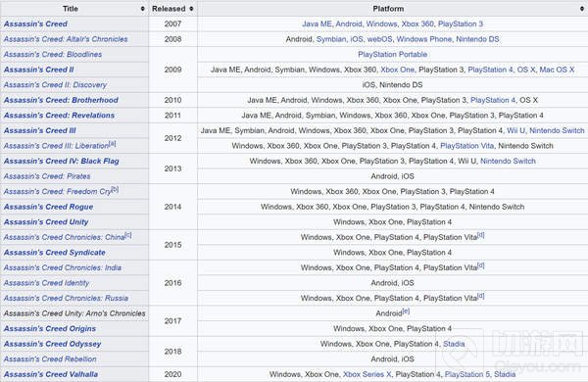Click footnote [b] beside Freedom Cry
This screenshot has width=588, height=382.
point(115,189)
